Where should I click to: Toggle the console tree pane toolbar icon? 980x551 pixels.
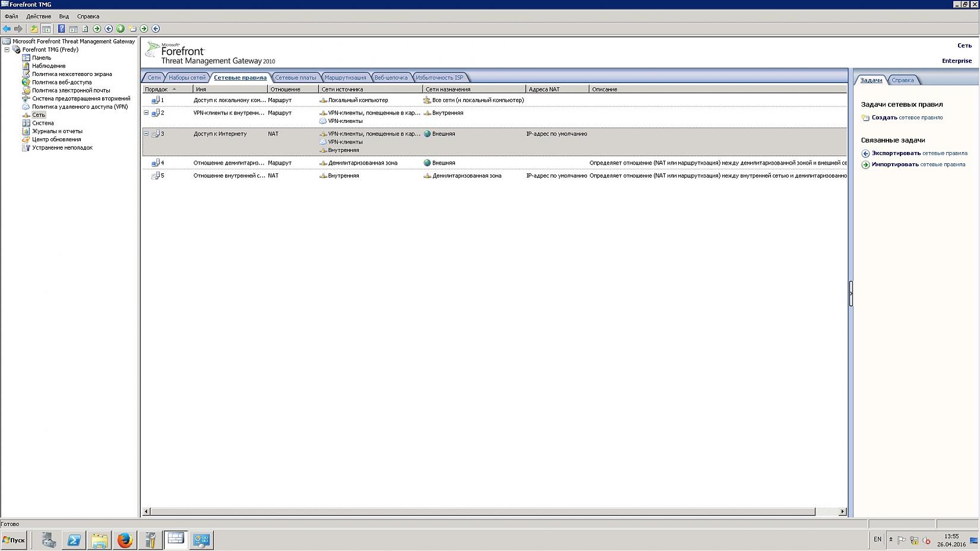click(46, 28)
